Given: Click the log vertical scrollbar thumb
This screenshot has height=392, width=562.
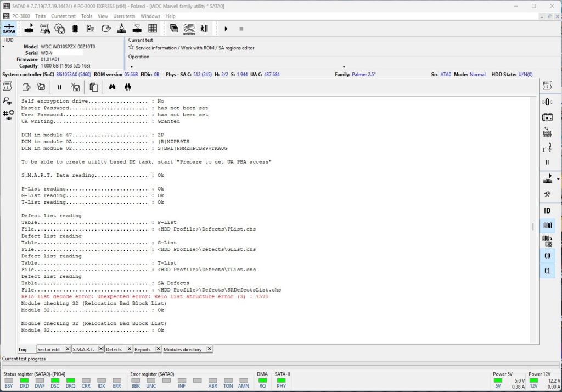Looking at the screenshot, I should click(x=533, y=227).
